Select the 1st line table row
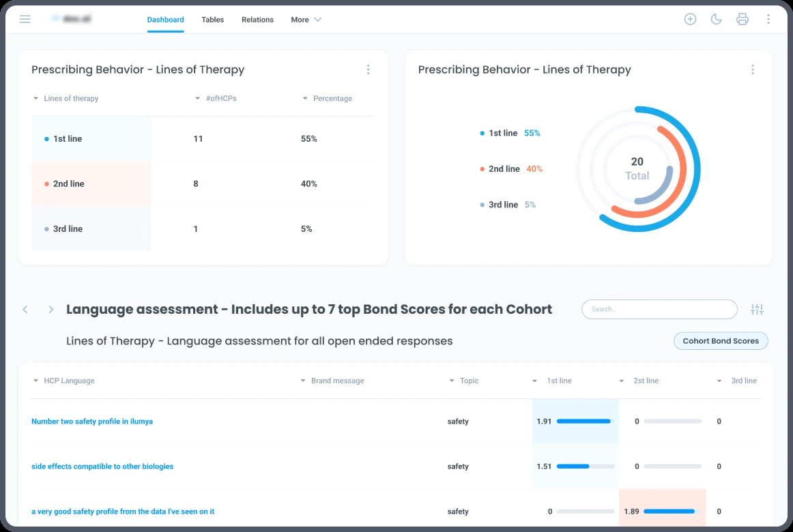Viewport: 793px width, 532px height. pos(203,139)
